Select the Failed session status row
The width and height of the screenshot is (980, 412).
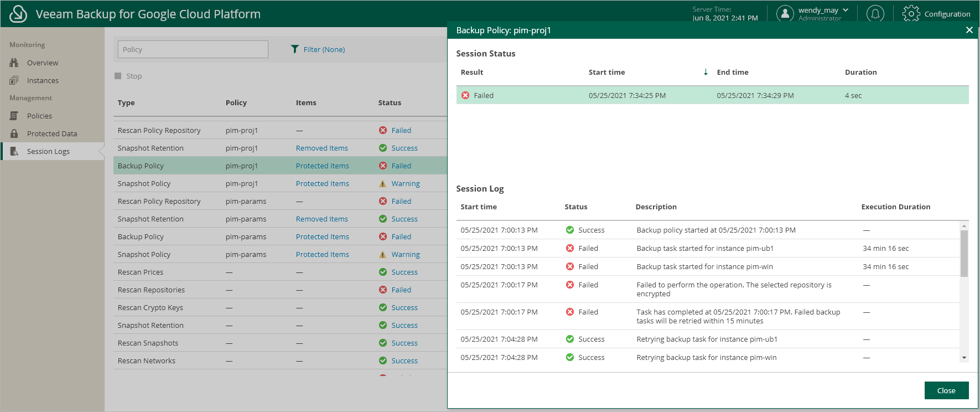[712, 95]
